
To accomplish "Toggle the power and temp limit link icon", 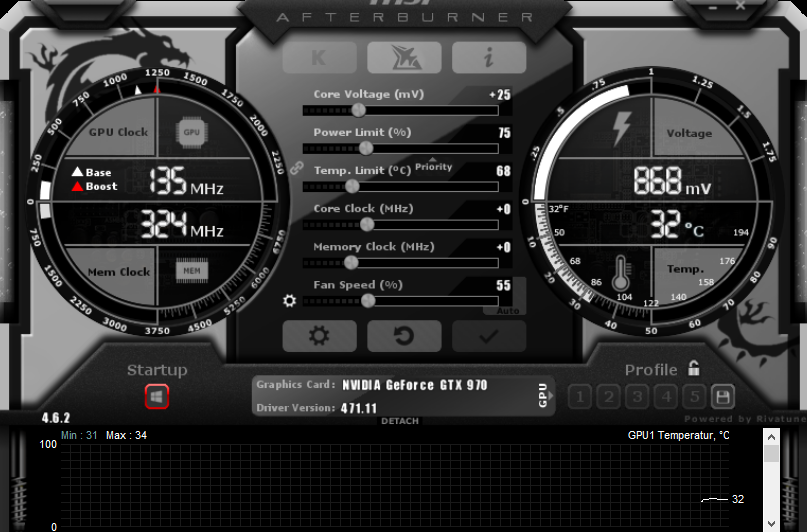I will tap(296, 168).
